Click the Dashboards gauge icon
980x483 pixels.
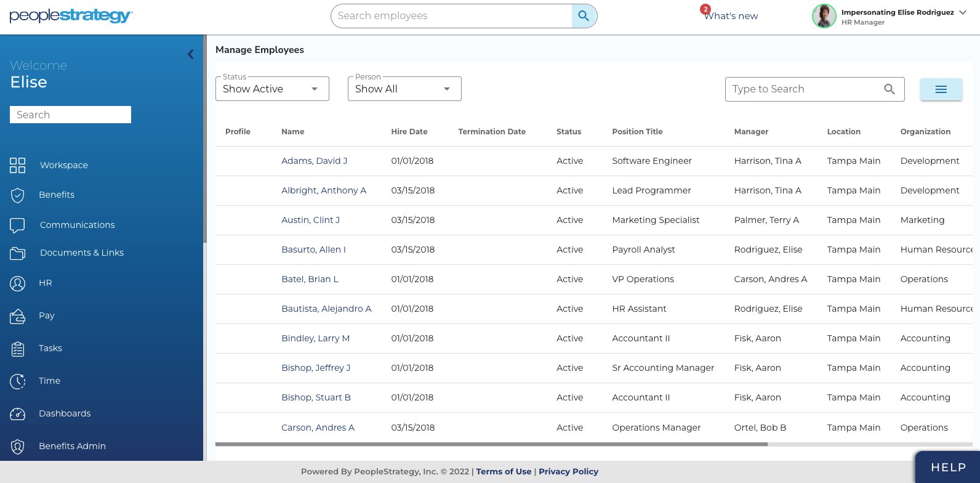coord(18,414)
